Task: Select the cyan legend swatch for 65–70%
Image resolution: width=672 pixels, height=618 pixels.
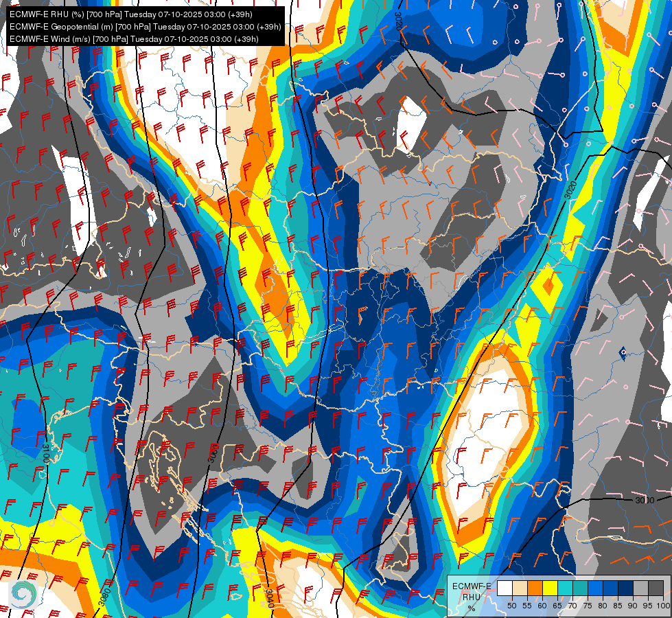Action: click(x=566, y=588)
